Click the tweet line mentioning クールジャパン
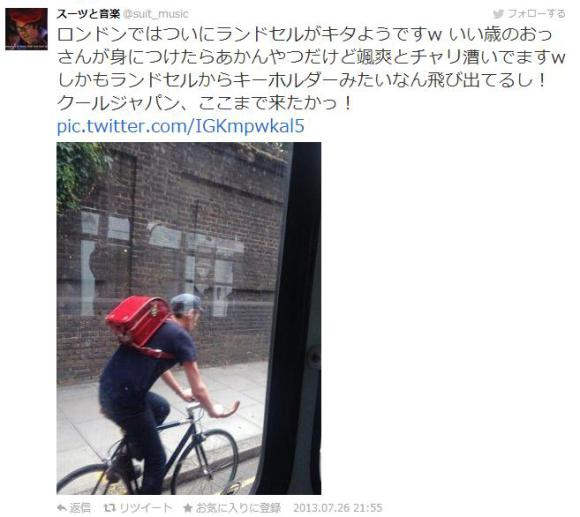 (x=204, y=104)
